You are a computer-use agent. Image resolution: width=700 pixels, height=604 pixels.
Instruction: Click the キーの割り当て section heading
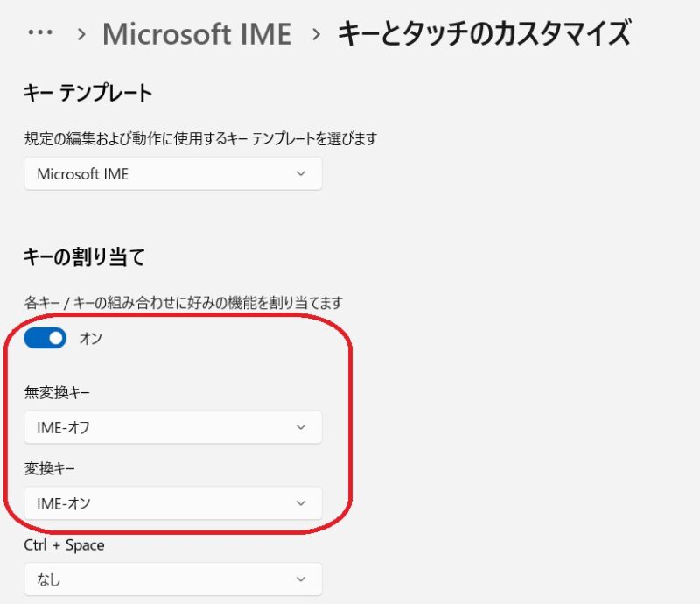(x=84, y=256)
